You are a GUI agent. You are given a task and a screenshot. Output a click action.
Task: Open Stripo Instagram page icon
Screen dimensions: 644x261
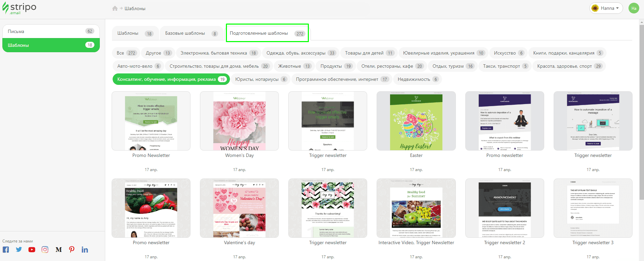pyautogui.click(x=45, y=250)
